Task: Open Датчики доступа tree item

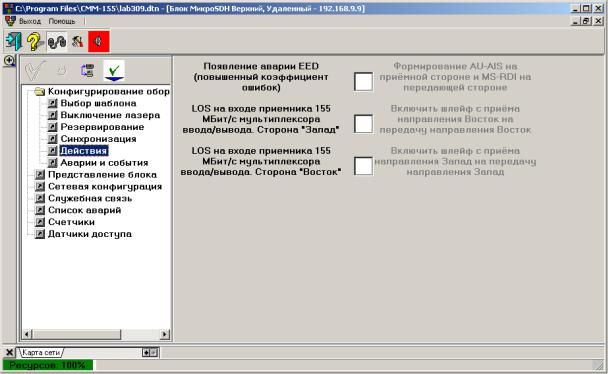Action: 90,234
